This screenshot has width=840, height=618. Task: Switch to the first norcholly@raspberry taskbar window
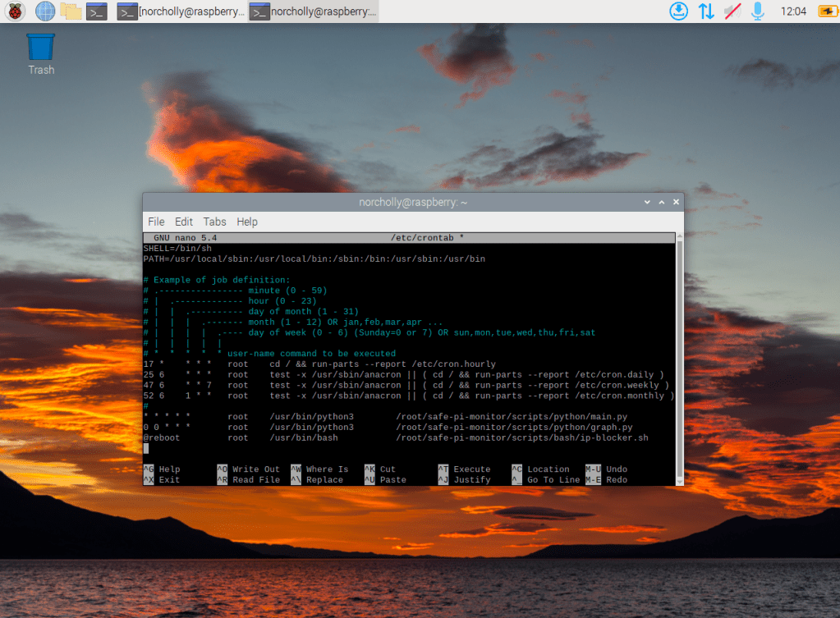(181, 11)
